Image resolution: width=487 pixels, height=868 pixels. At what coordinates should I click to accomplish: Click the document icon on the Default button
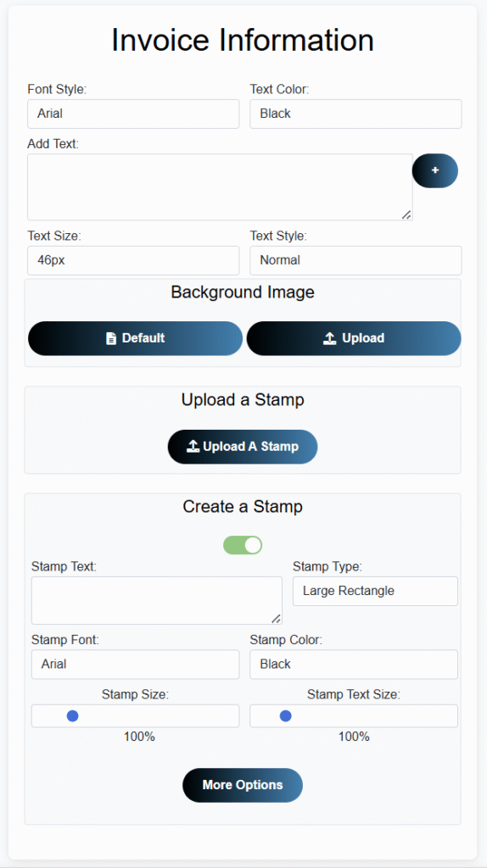click(x=111, y=338)
